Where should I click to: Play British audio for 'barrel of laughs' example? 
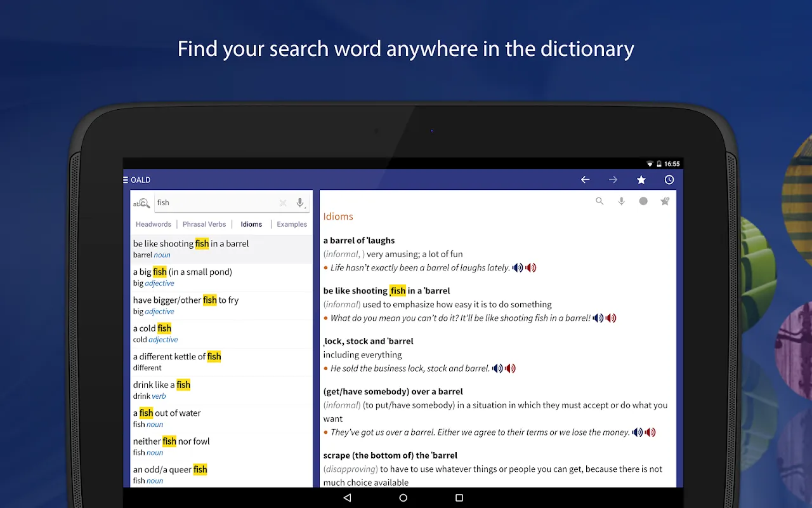point(518,268)
